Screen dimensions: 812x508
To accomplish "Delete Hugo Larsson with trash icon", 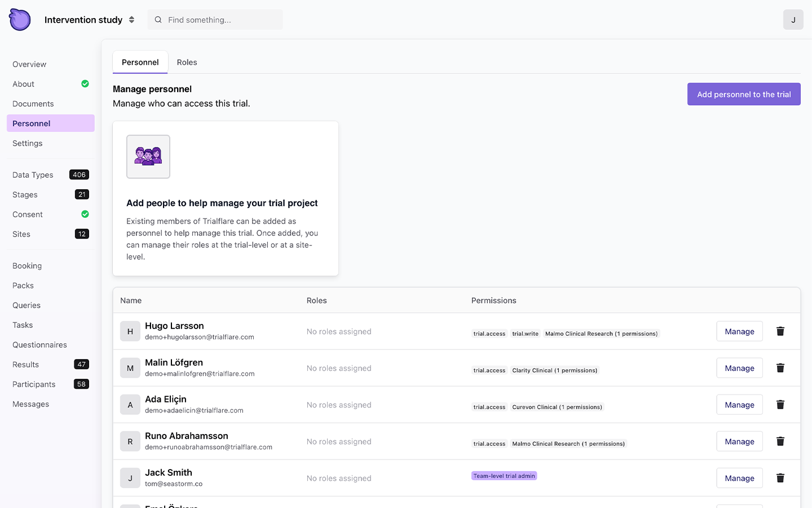I will 780,331.
